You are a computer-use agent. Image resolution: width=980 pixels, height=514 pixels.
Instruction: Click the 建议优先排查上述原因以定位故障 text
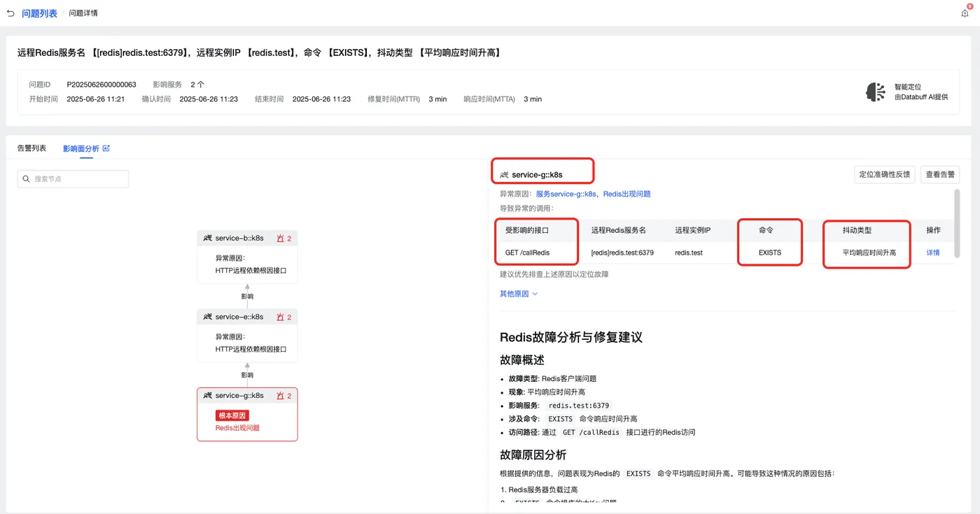[554, 274]
